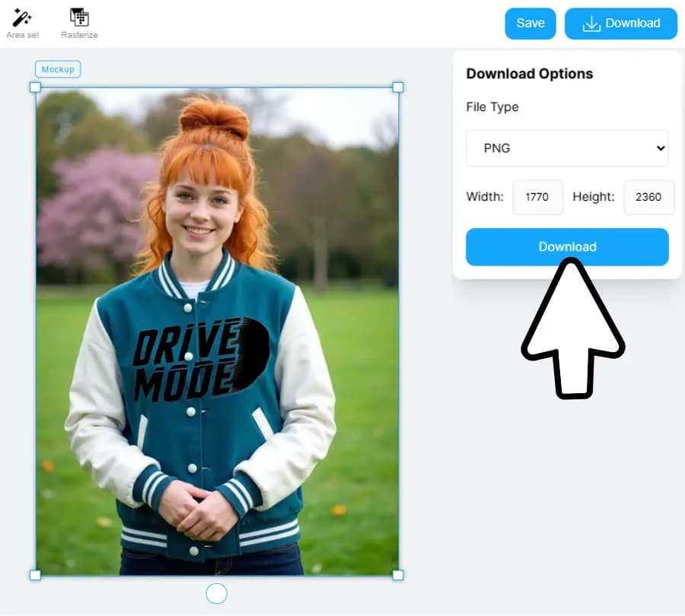685x616 pixels.
Task: Focus the Height field showing 2360
Action: [648, 197]
